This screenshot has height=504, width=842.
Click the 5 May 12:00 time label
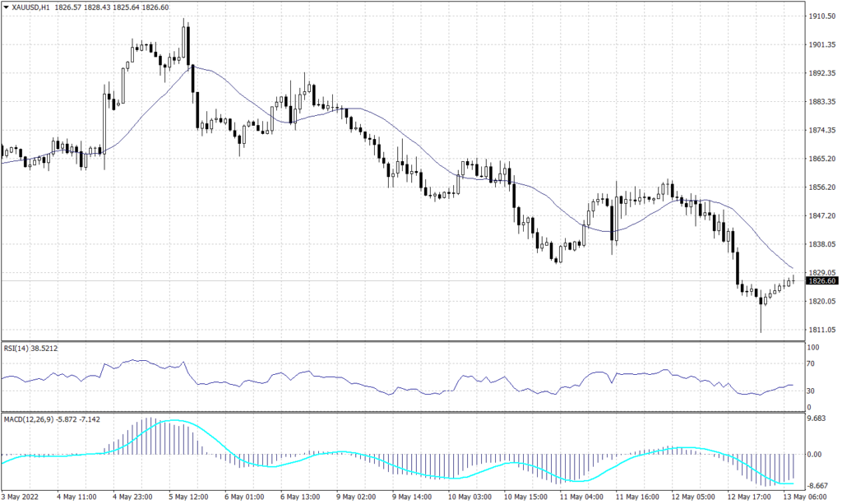pyautogui.click(x=187, y=497)
